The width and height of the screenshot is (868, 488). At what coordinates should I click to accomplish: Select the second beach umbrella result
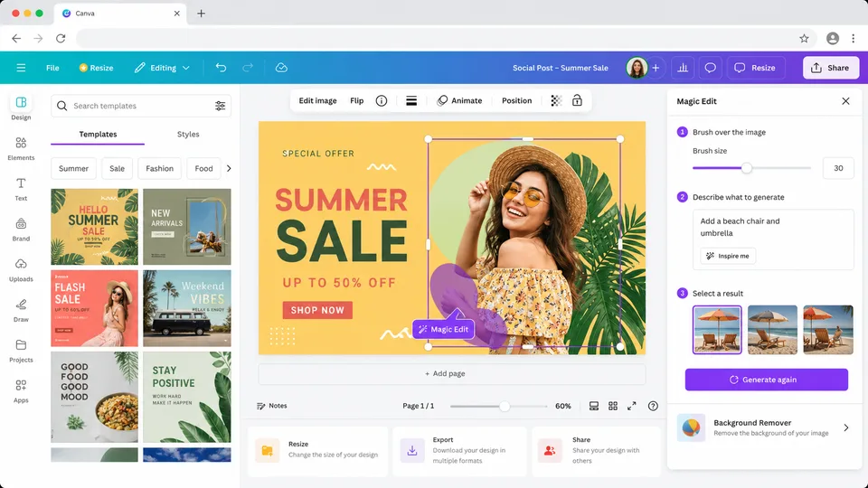pos(772,330)
